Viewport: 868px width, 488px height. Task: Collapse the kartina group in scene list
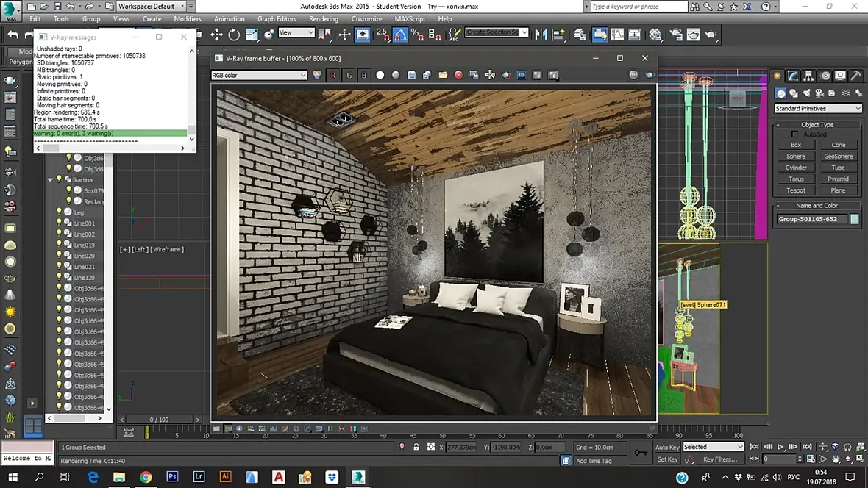click(x=51, y=180)
